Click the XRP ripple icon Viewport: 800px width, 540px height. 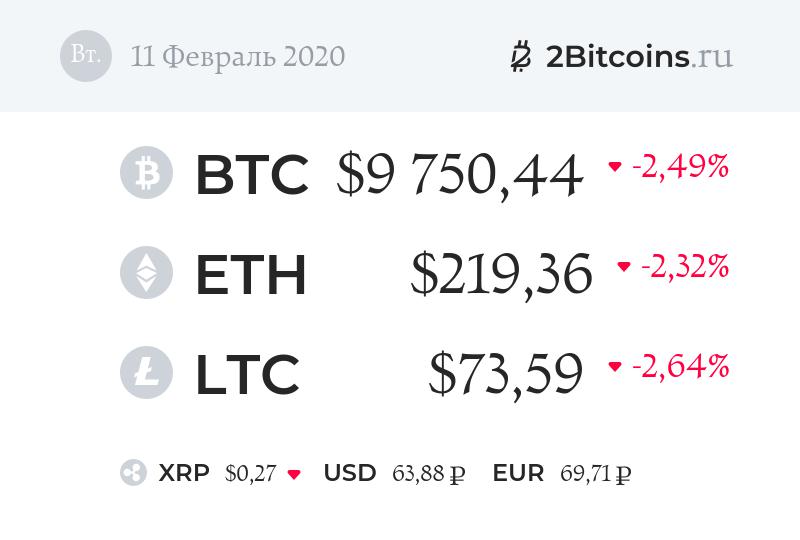[133, 474]
